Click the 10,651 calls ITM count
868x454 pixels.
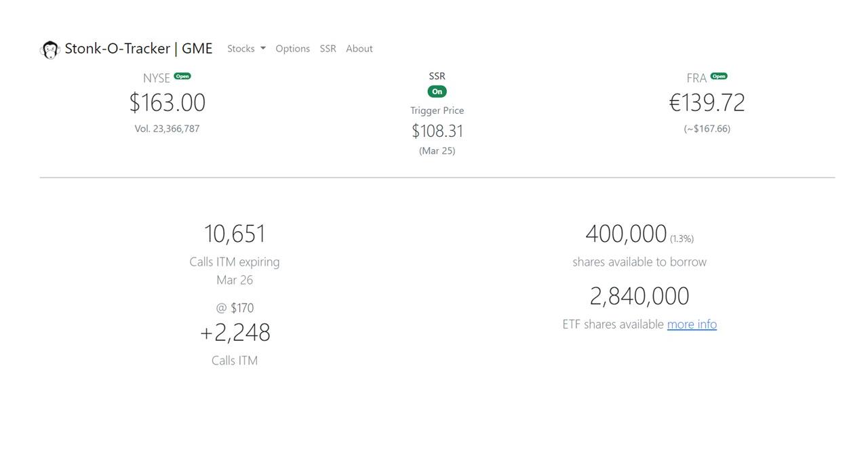coord(235,234)
